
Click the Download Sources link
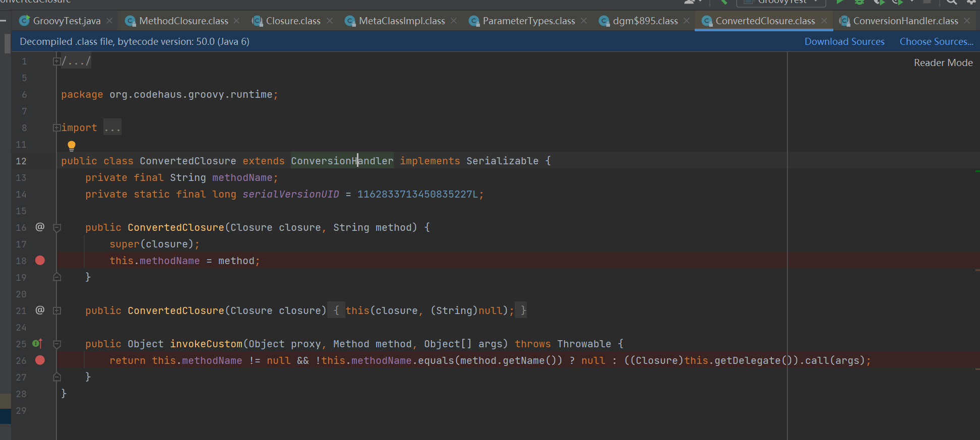coord(844,41)
